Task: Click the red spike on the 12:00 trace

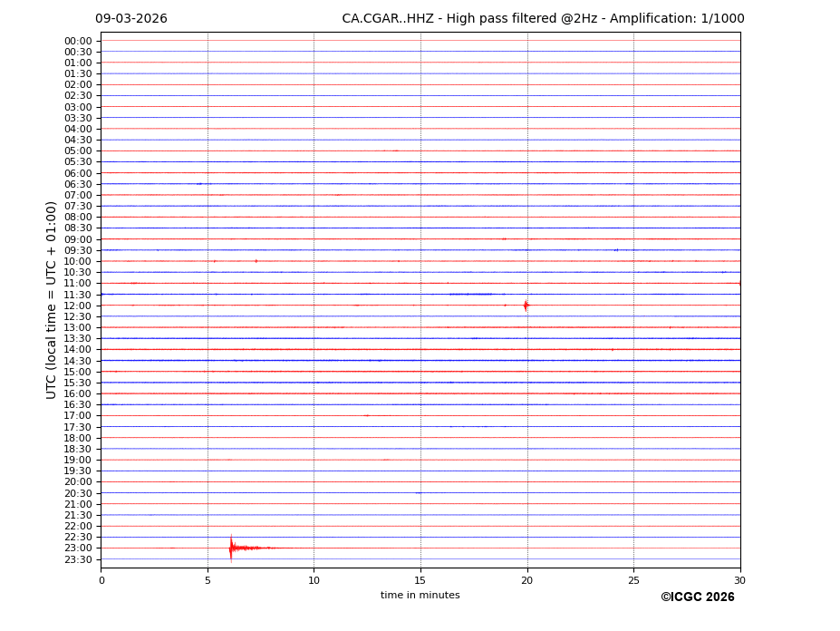Action: click(526, 306)
